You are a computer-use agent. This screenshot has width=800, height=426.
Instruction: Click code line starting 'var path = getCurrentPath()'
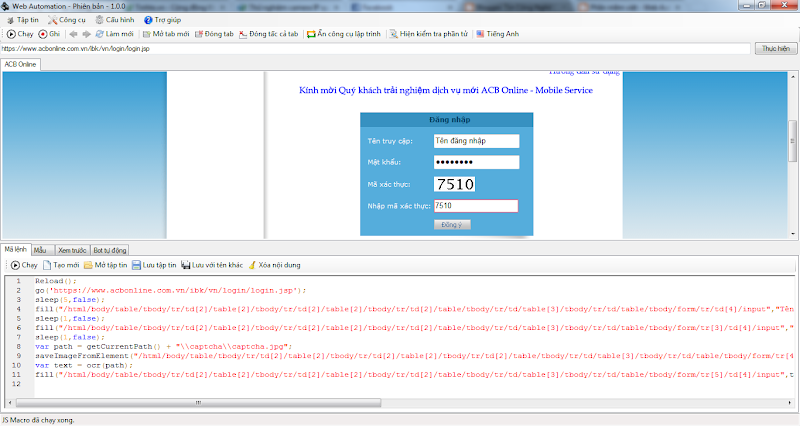[163, 346]
